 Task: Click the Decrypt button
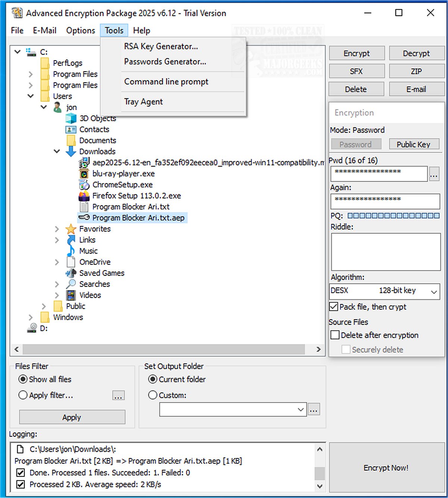[x=417, y=53]
